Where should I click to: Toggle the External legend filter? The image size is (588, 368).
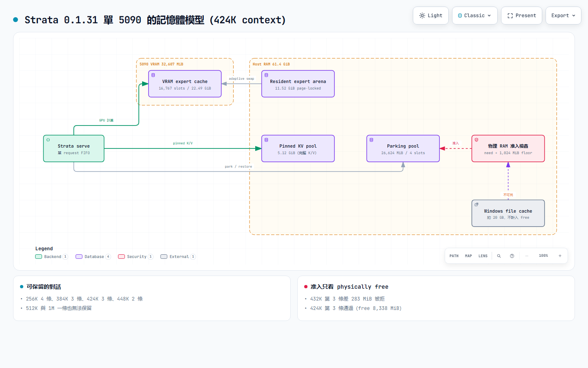pyautogui.click(x=178, y=257)
